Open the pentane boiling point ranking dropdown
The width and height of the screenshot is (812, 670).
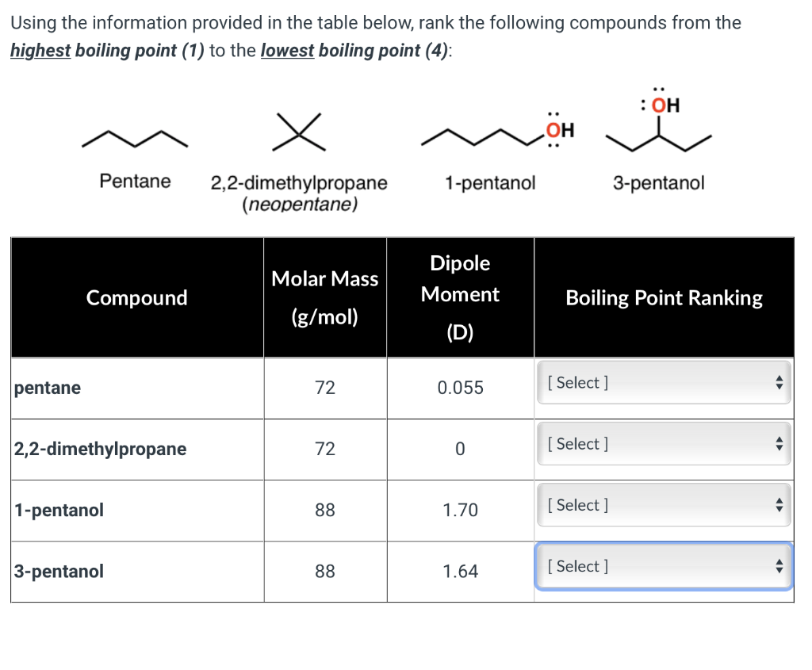(x=664, y=383)
